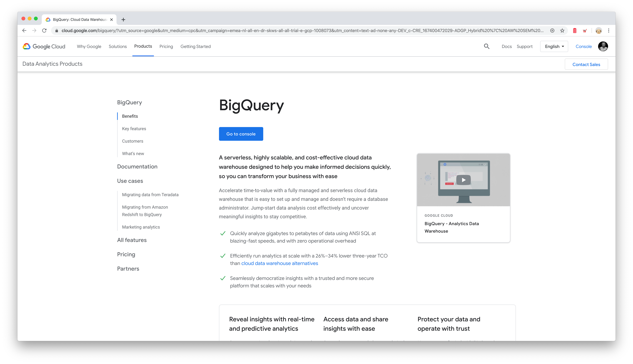The width and height of the screenshot is (633, 364).
Task: Open the Products menu
Action: [143, 46]
